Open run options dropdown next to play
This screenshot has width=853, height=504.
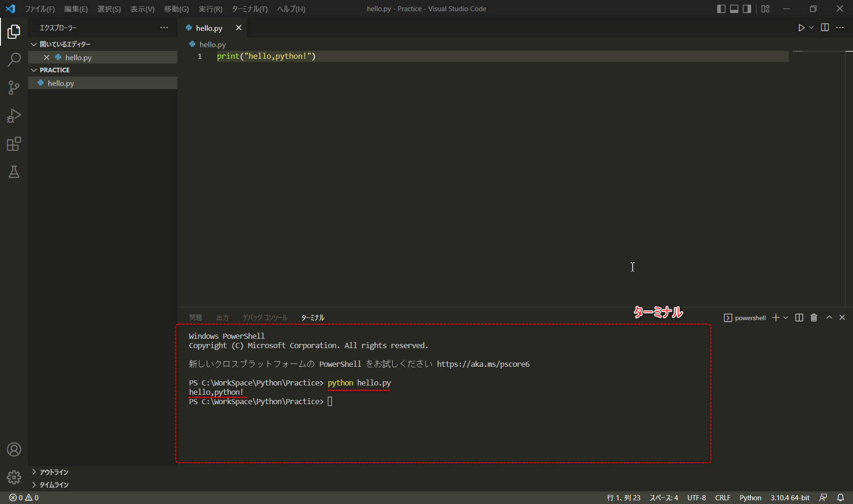tap(811, 28)
